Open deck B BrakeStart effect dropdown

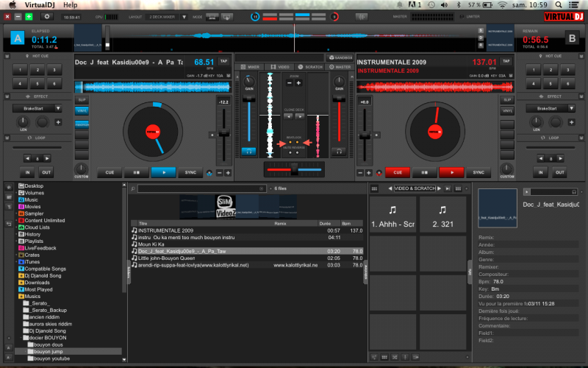[x=570, y=108]
